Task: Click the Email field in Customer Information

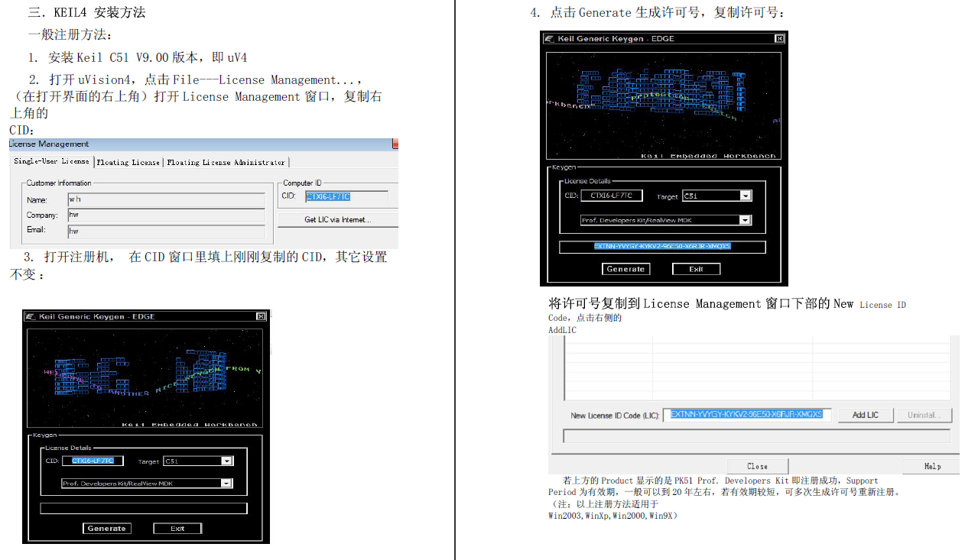Action: [x=166, y=231]
